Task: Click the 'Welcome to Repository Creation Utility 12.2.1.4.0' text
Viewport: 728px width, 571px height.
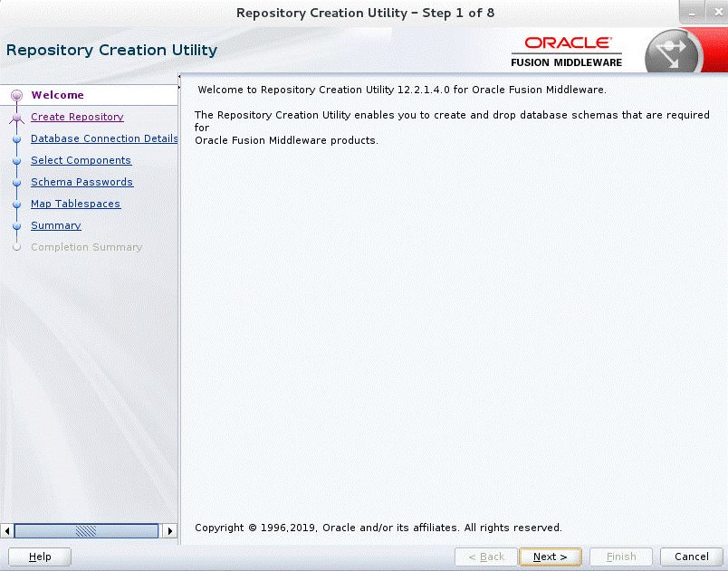Action: click(402, 90)
